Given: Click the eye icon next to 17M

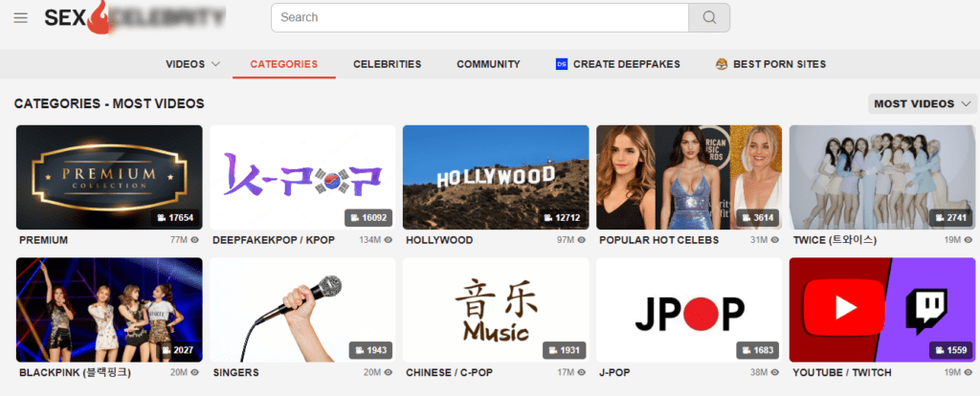Looking at the screenshot, I should point(581,372).
